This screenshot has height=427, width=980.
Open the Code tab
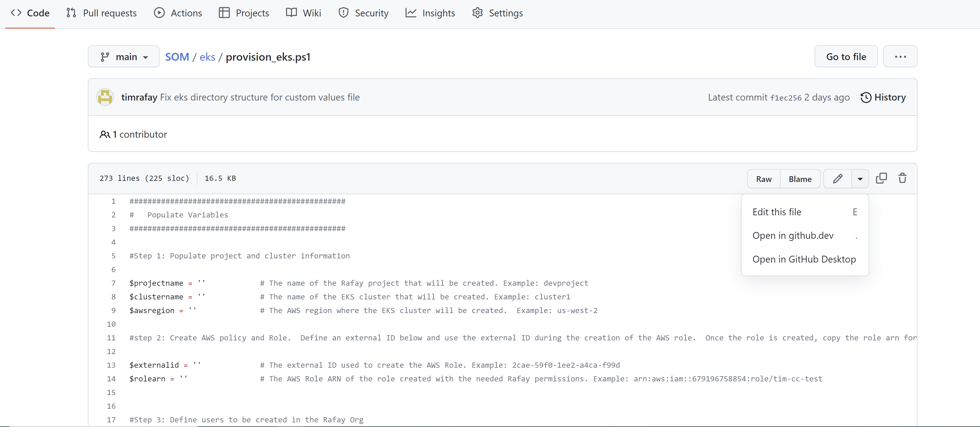pos(30,13)
